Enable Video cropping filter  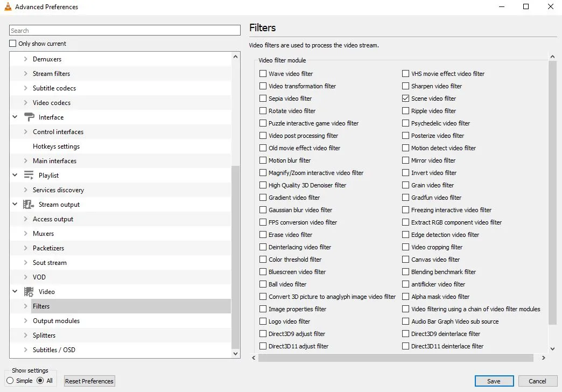(x=405, y=247)
